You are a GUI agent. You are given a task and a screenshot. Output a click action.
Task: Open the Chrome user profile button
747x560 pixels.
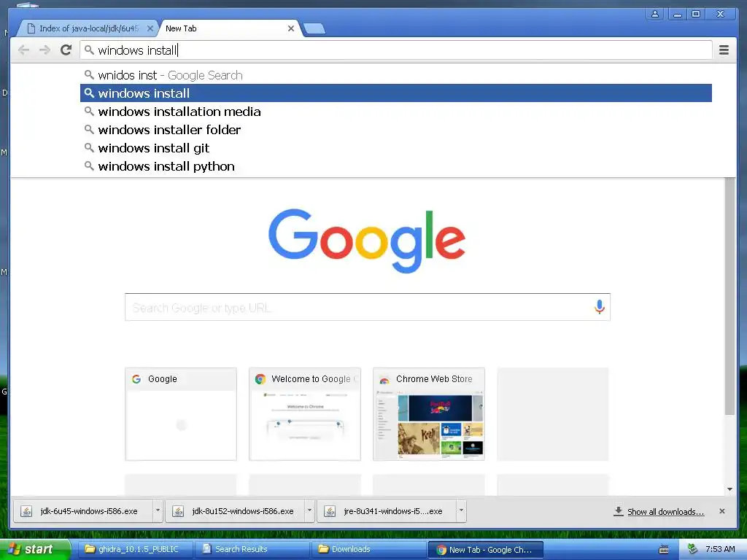(x=655, y=14)
